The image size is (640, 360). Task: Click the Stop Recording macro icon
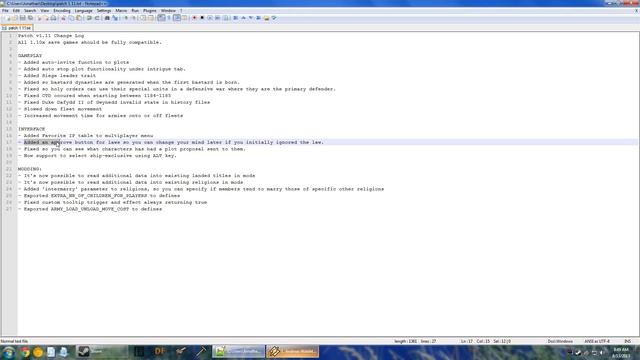pyautogui.click(x=202, y=18)
